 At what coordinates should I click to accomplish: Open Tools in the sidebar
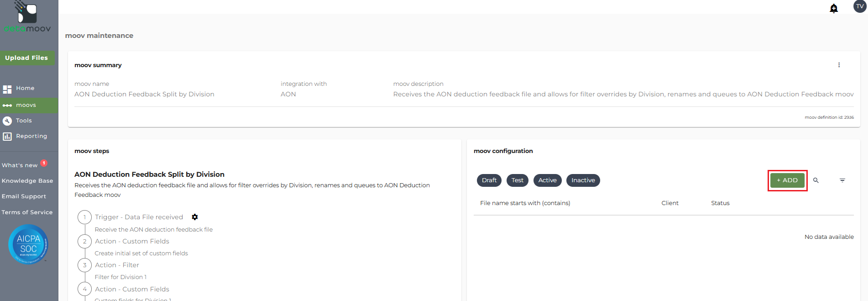pyautogui.click(x=24, y=121)
